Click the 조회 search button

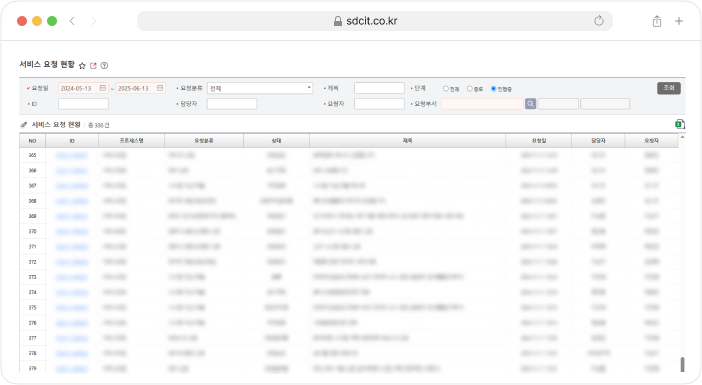[669, 88]
